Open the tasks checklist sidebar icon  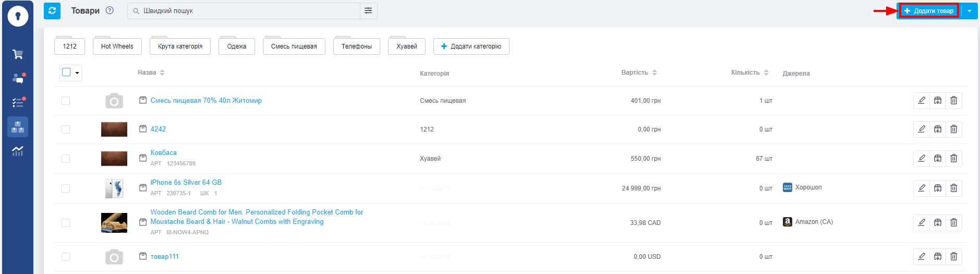pos(18,102)
